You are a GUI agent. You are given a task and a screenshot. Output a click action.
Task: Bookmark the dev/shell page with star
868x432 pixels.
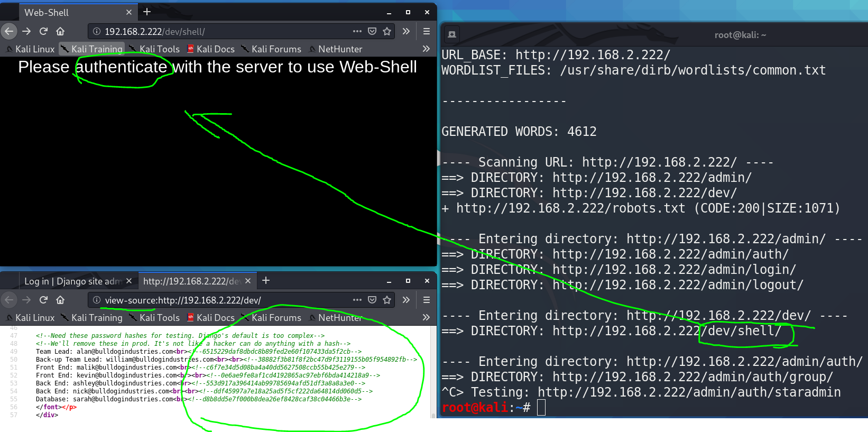coord(387,31)
